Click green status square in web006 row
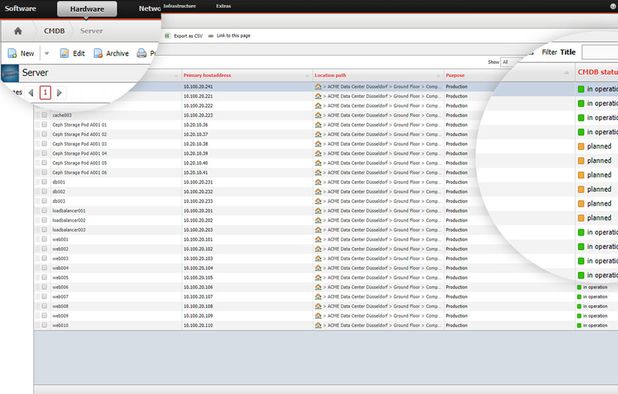The width and height of the screenshot is (618, 394). (579, 287)
